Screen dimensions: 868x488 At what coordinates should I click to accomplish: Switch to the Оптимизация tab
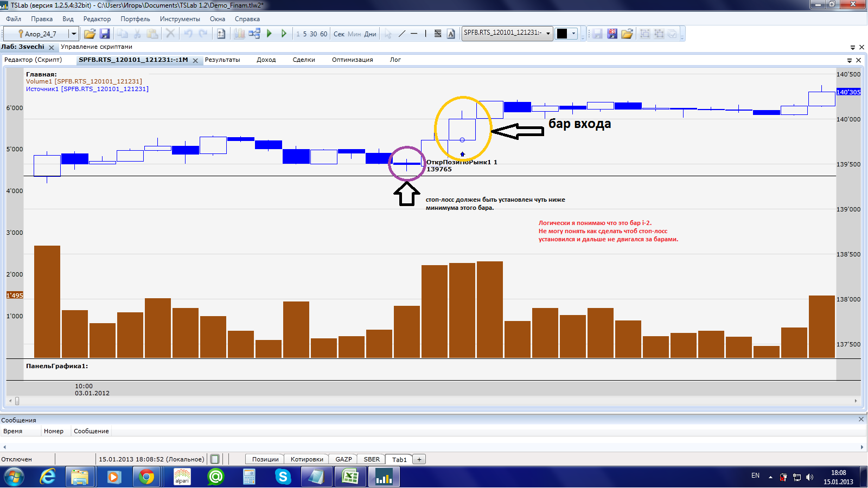tap(353, 60)
